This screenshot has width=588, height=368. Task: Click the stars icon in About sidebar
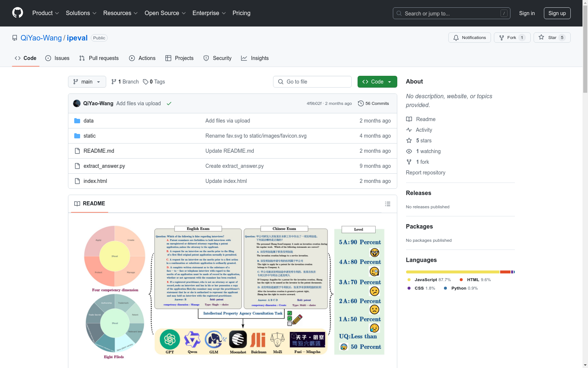(x=409, y=141)
